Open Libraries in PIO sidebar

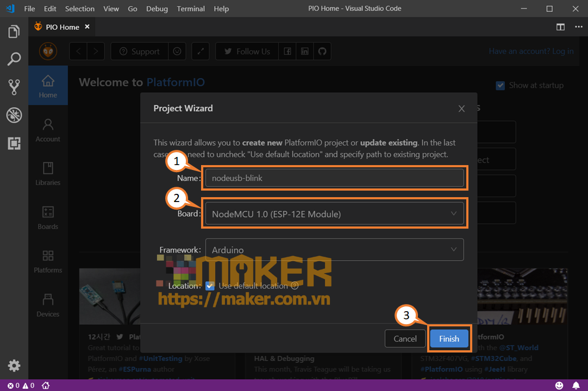click(x=48, y=174)
